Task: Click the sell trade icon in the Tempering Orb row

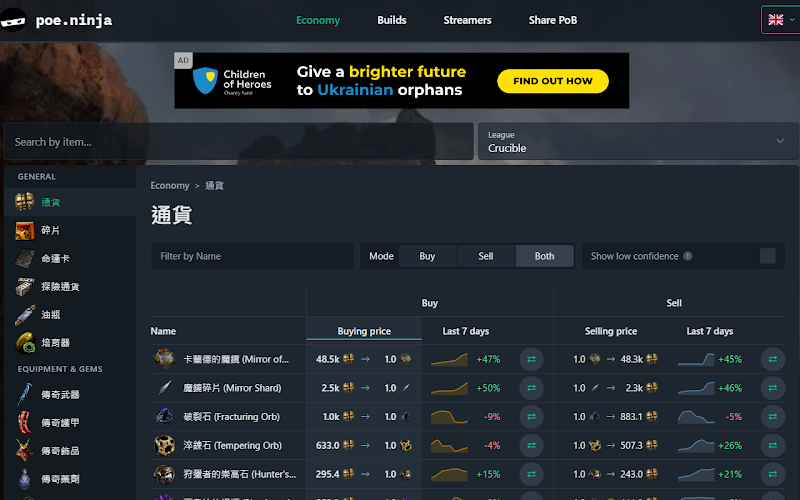Action: [772, 445]
